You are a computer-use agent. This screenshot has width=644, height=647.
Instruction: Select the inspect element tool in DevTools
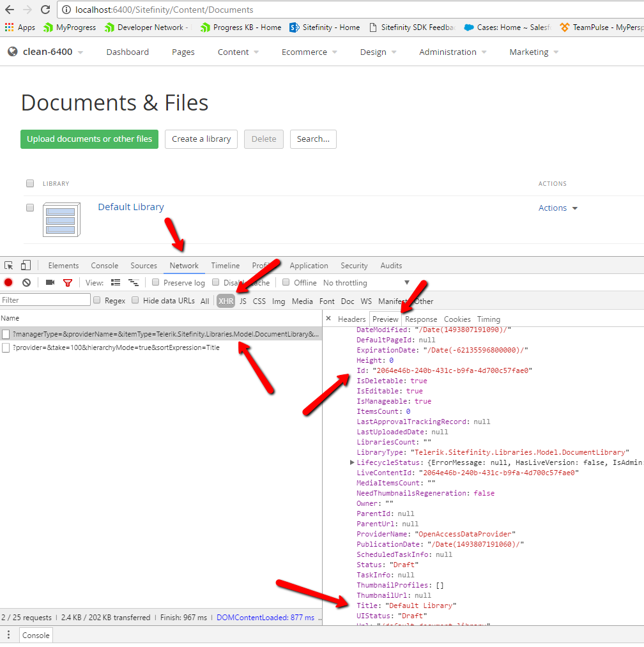[x=9, y=264]
